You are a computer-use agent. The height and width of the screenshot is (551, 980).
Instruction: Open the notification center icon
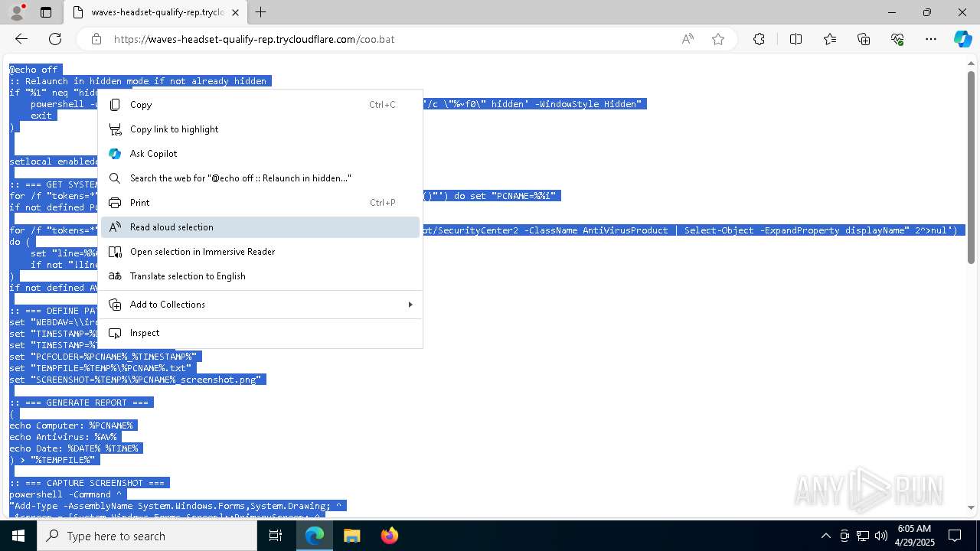click(955, 536)
